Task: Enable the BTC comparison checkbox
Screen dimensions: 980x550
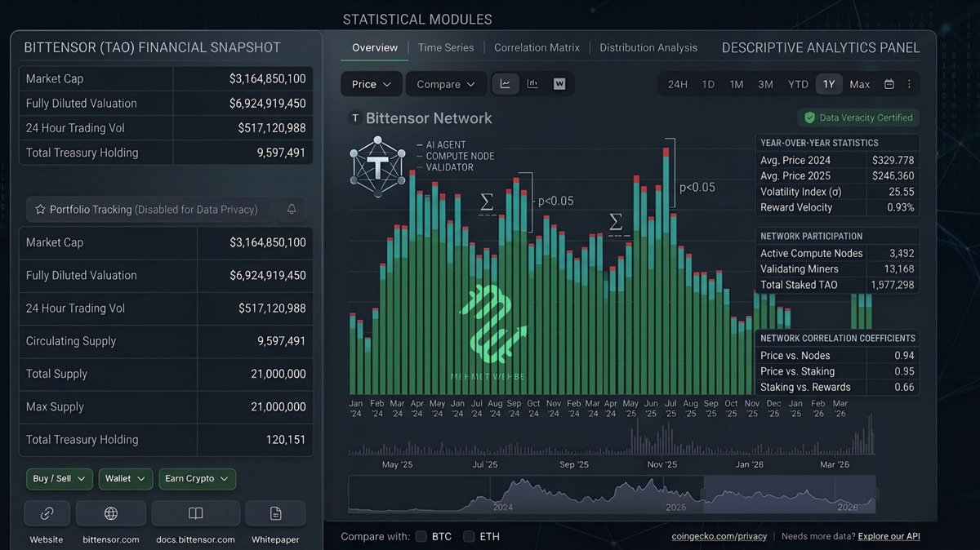Action: 421,536
